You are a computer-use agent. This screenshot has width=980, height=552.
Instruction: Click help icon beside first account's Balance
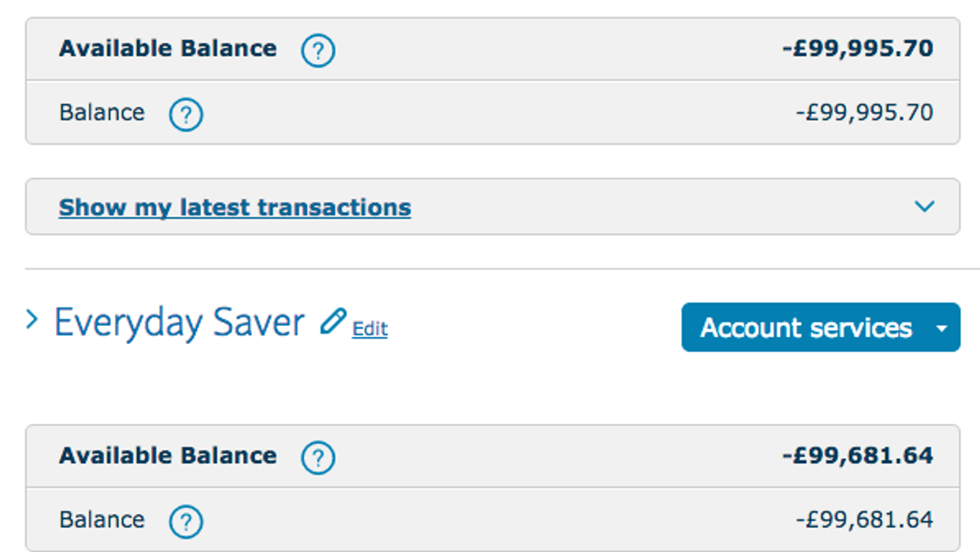point(186,115)
